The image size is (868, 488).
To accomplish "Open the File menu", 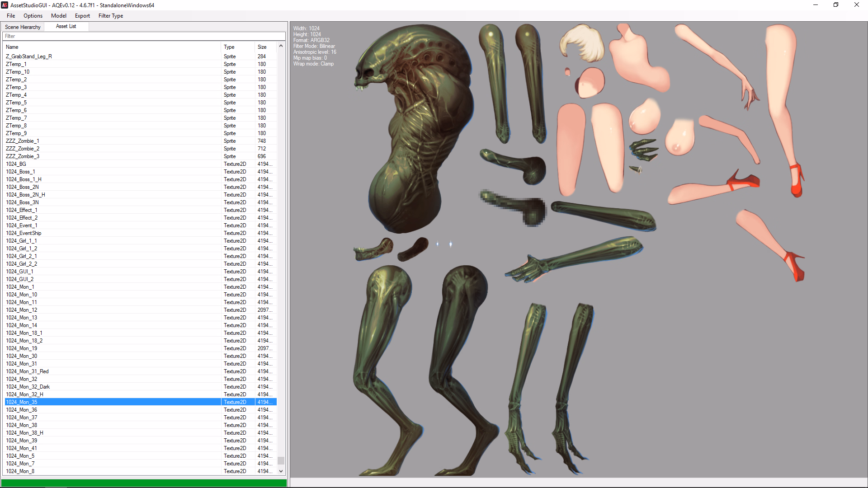I will tap(11, 16).
